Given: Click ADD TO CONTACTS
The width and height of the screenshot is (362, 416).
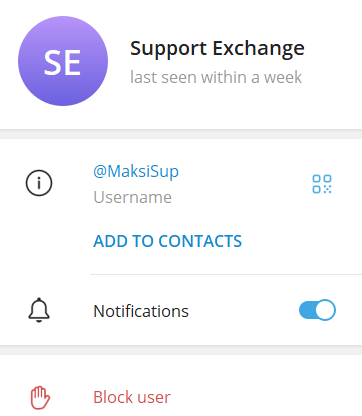Looking at the screenshot, I should coord(168,241).
